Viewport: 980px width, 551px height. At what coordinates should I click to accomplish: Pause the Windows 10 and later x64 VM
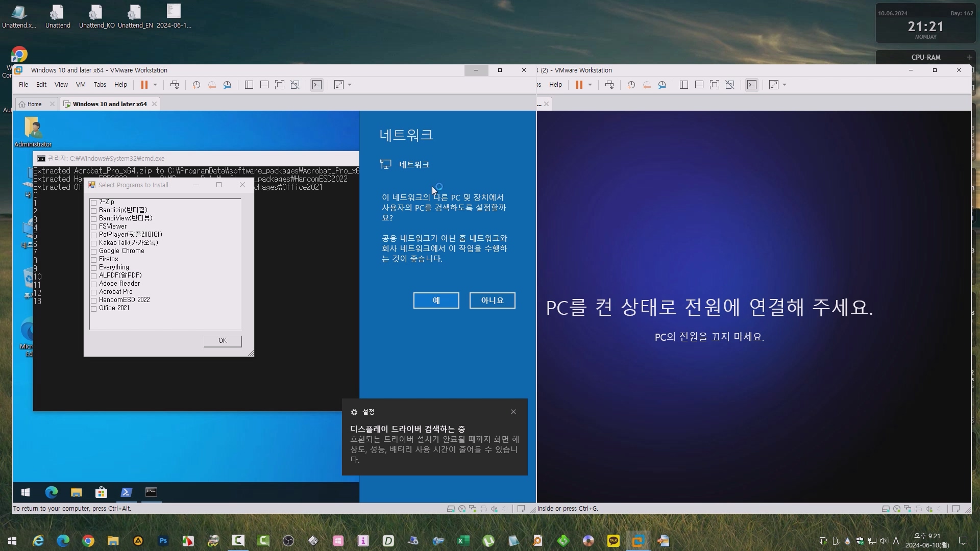[x=144, y=85]
